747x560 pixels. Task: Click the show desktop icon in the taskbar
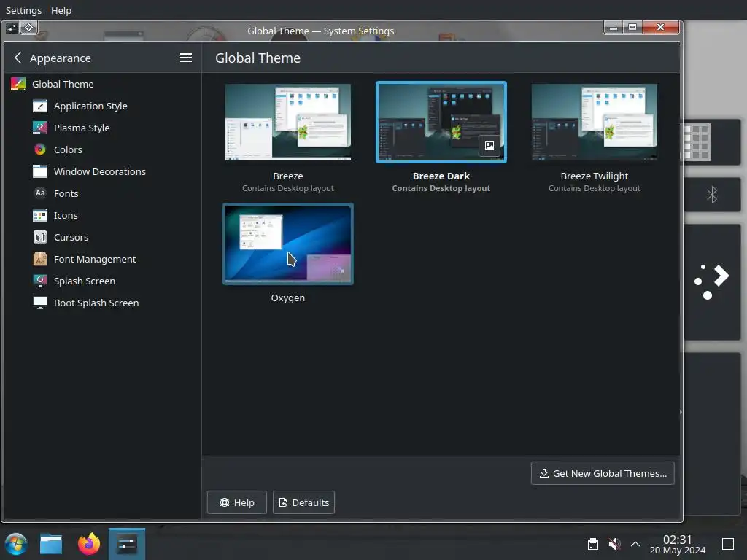728,544
